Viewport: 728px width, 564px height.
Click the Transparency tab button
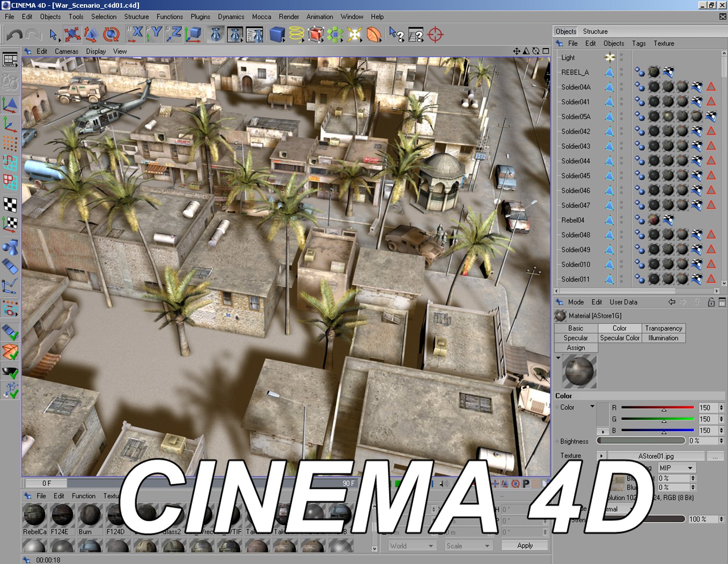[x=663, y=328]
